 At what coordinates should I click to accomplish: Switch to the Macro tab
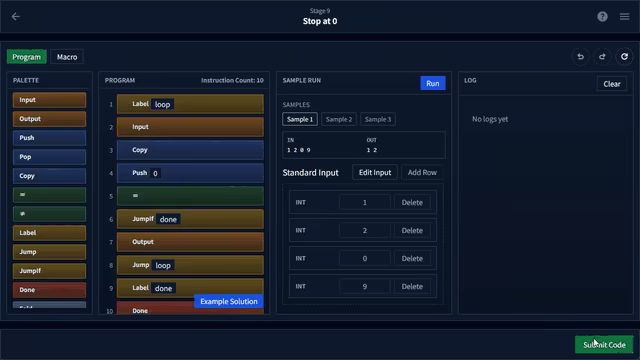[67, 57]
